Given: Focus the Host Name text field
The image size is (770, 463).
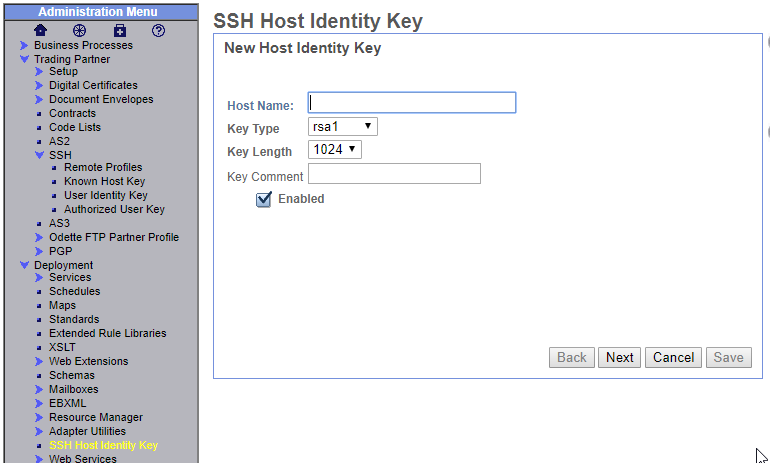Looking at the screenshot, I should coord(412,103).
